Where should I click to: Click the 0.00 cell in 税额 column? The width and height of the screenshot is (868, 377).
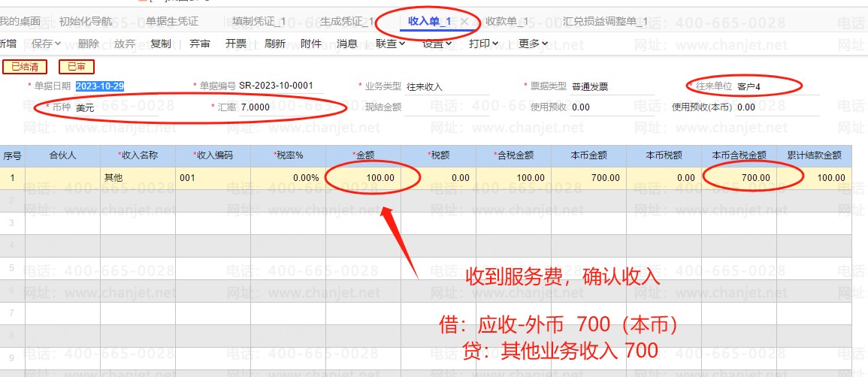pos(438,178)
